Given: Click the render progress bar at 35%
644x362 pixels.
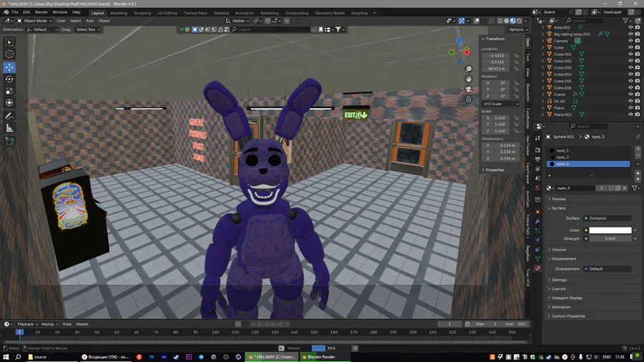Looking at the screenshot, I should point(331,348).
